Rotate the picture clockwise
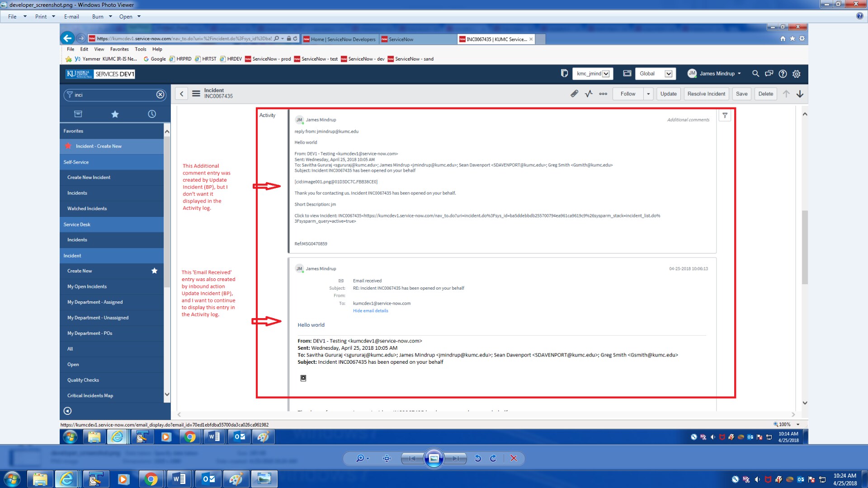Image resolution: width=868 pixels, height=488 pixels. tap(493, 458)
